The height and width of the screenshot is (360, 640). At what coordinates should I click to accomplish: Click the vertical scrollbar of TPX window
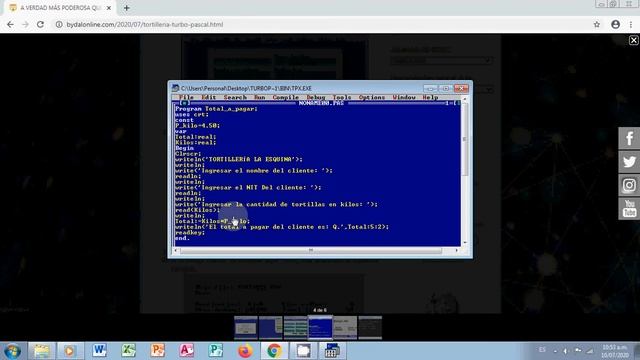click(x=464, y=171)
